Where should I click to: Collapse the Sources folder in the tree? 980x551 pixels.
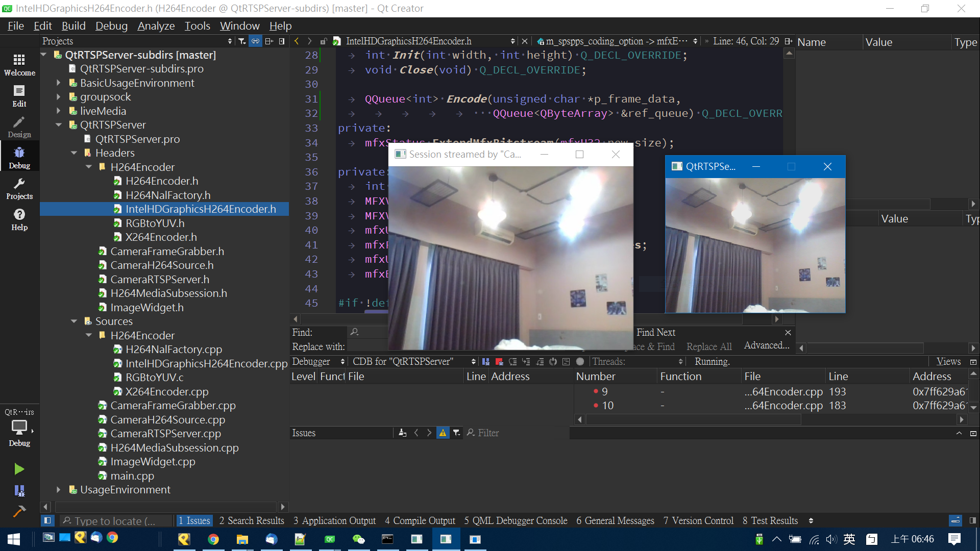coord(73,321)
